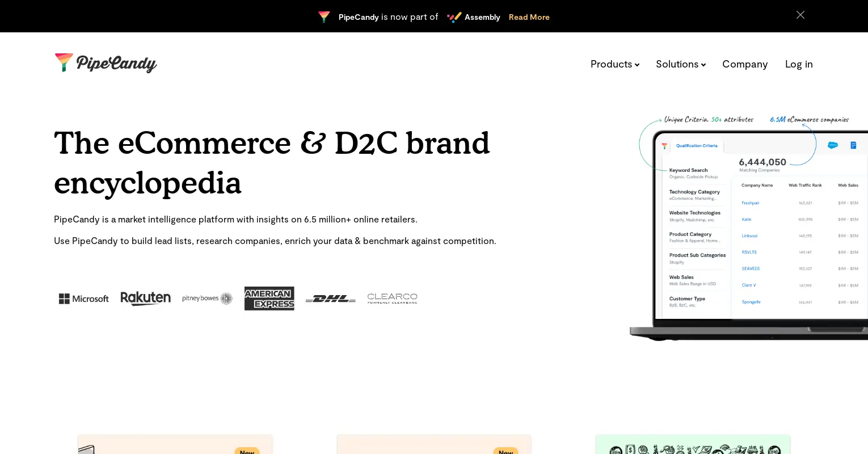Click the DHL logo

331,299
